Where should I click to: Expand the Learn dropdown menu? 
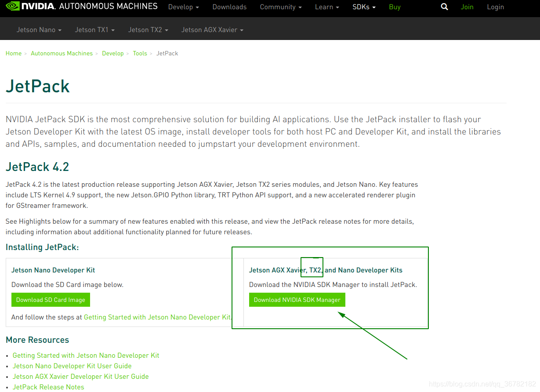(x=327, y=7)
